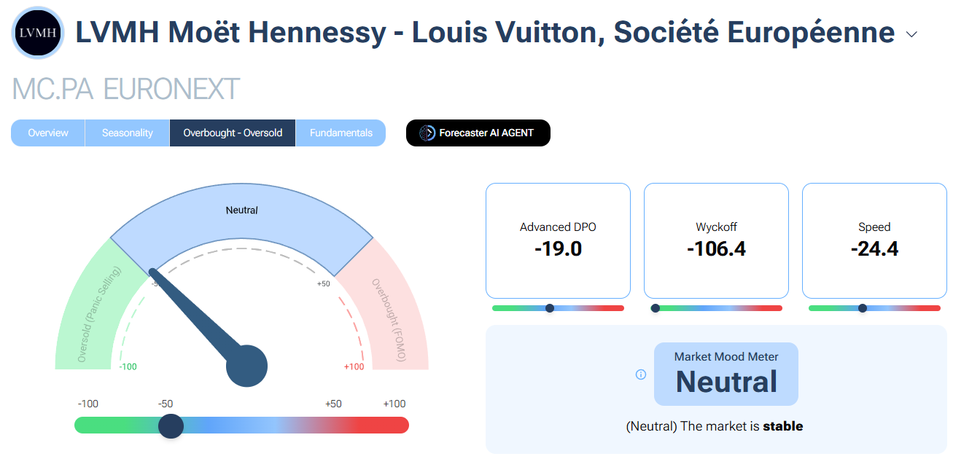This screenshot has height=467, width=980.
Task: Click the gauge needle's round hub
Action: (247, 366)
